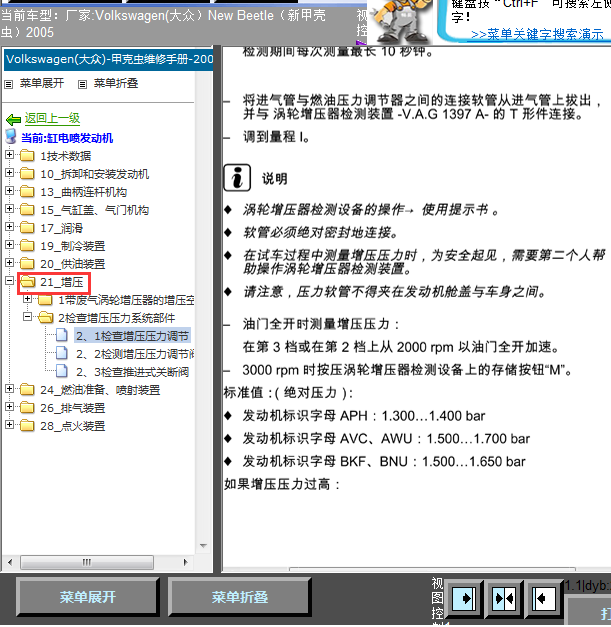Open 菜单关键字搜索演示 link
Viewport: 611px width, 627px height.
point(537,34)
